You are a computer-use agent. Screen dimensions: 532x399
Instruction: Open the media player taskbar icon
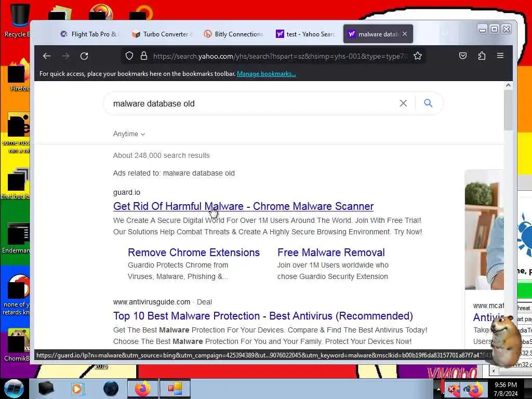(x=77, y=389)
